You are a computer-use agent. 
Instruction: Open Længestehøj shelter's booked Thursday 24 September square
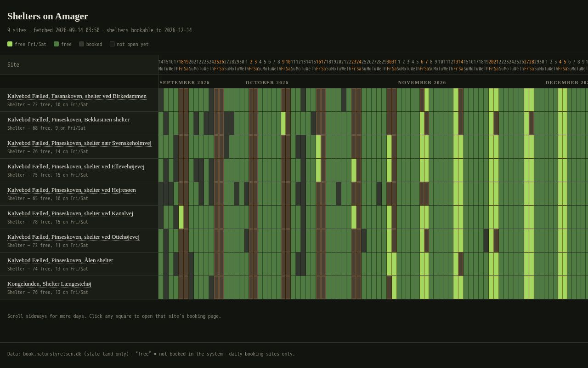211,287
